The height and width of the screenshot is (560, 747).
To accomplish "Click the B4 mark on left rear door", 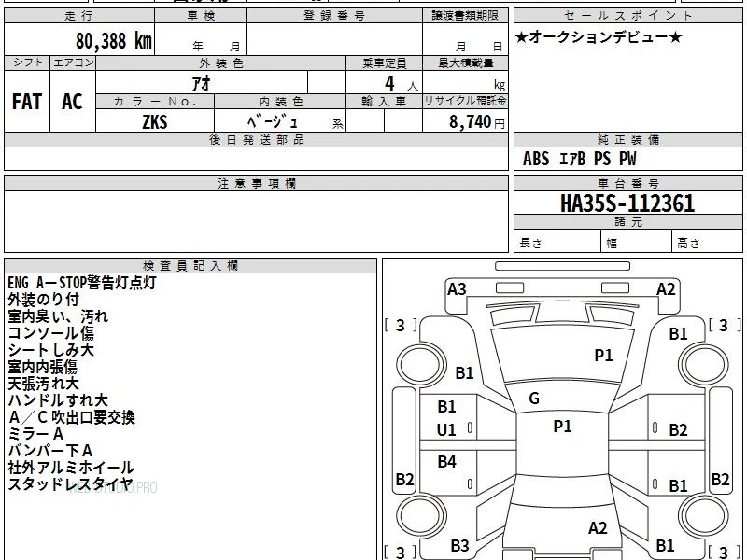I will pos(447,461).
